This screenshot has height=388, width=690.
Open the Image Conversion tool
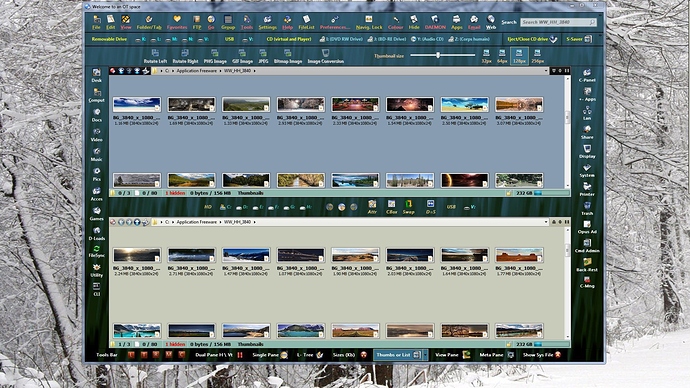click(325, 56)
